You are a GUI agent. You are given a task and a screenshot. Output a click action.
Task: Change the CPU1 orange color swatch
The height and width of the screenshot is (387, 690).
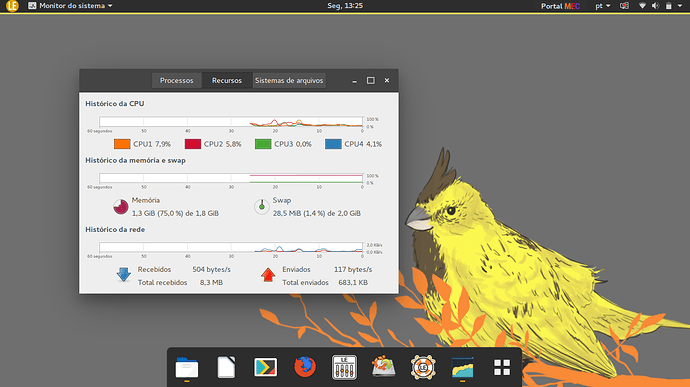[x=122, y=144]
